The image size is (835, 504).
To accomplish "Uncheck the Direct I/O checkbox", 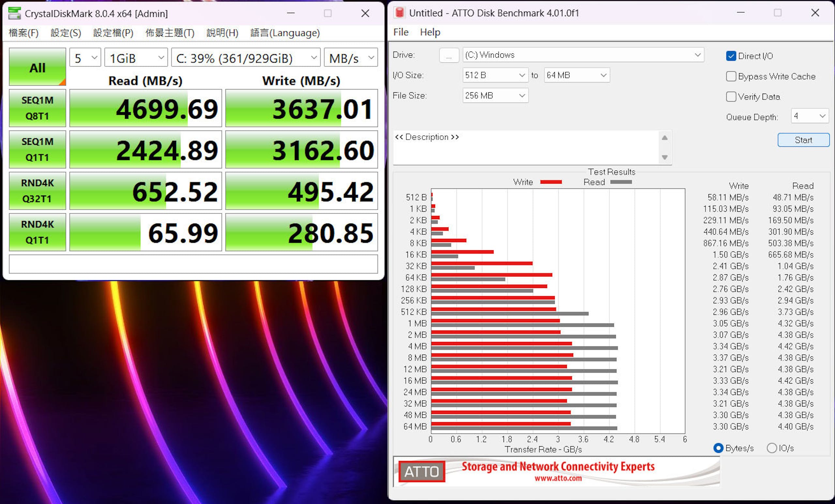I will (x=731, y=56).
